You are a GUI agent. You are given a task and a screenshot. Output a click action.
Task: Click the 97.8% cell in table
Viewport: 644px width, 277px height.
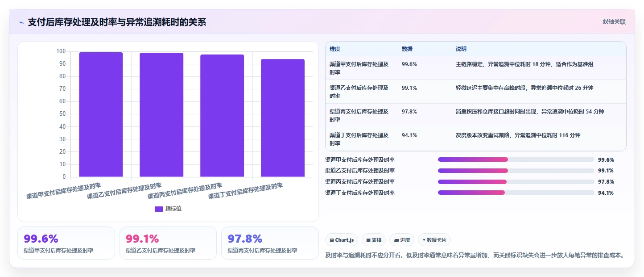pyautogui.click(x=409, y=112)
